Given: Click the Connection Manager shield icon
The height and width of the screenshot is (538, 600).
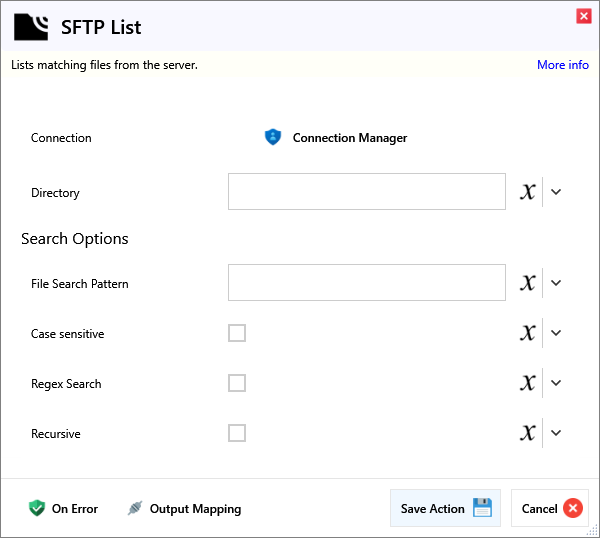Looking at the screenshot, I should 273,138.
